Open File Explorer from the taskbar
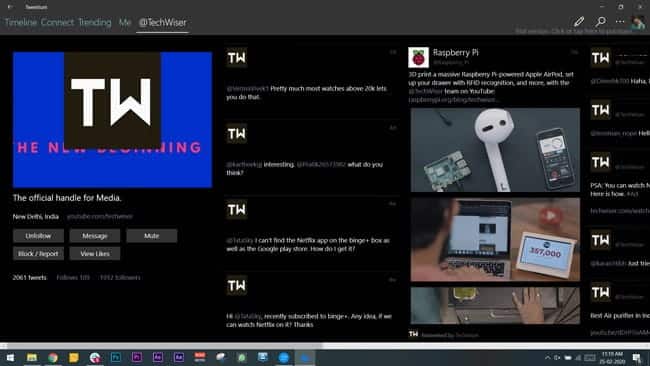Image resolution: width=650 pixels, height=366 pixels. tap(32, 357)
